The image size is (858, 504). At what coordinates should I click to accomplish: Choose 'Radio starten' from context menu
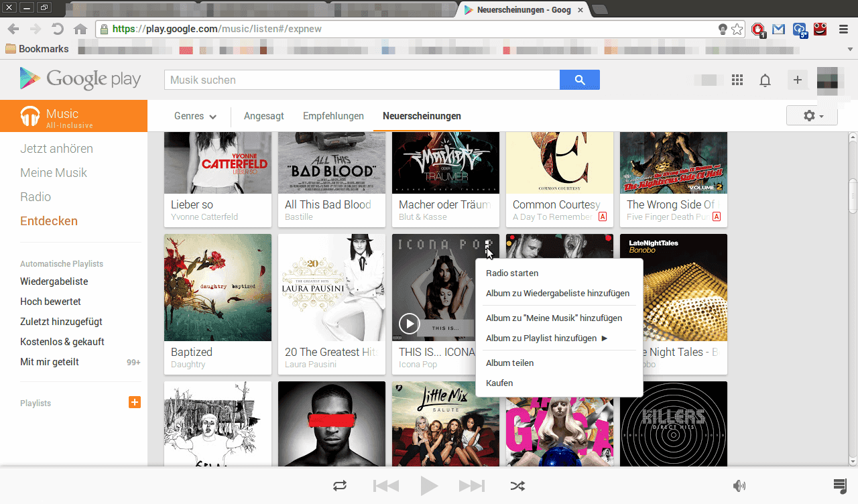[560, 273]
